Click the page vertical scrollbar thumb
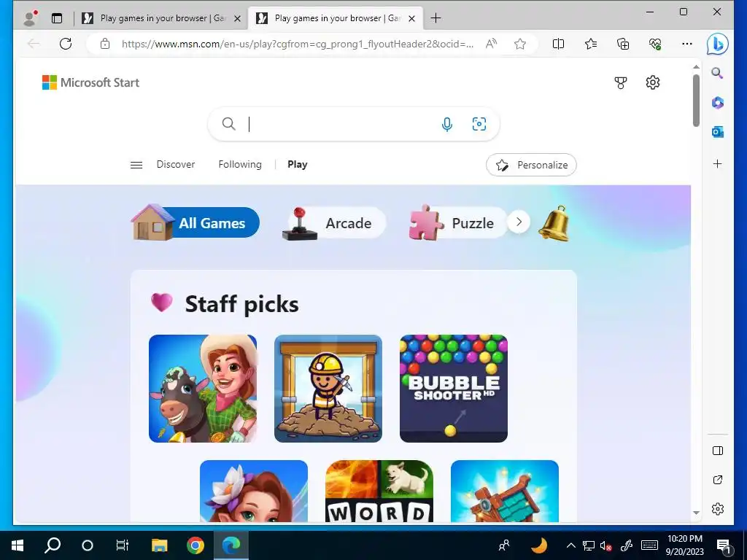 [696, 101]
